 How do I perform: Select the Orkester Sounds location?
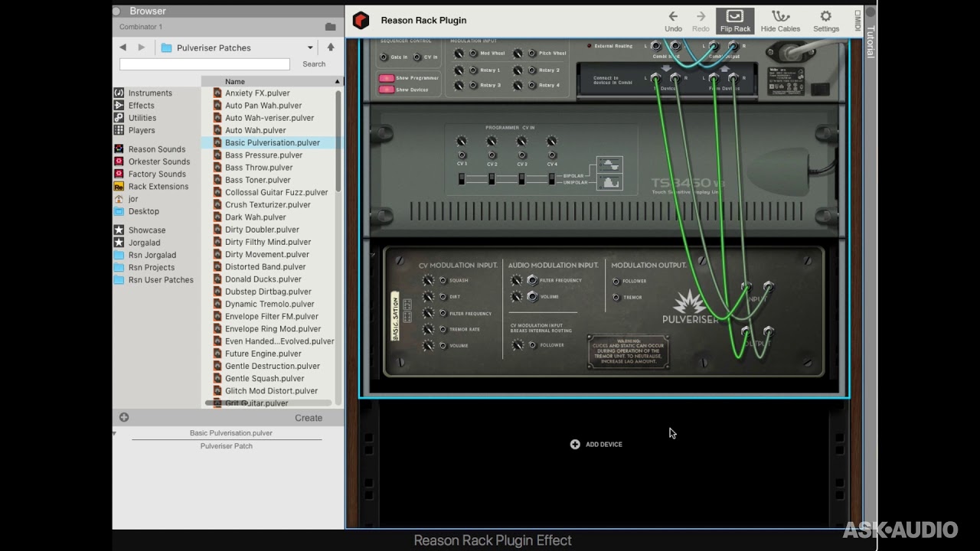pos(159,161)
